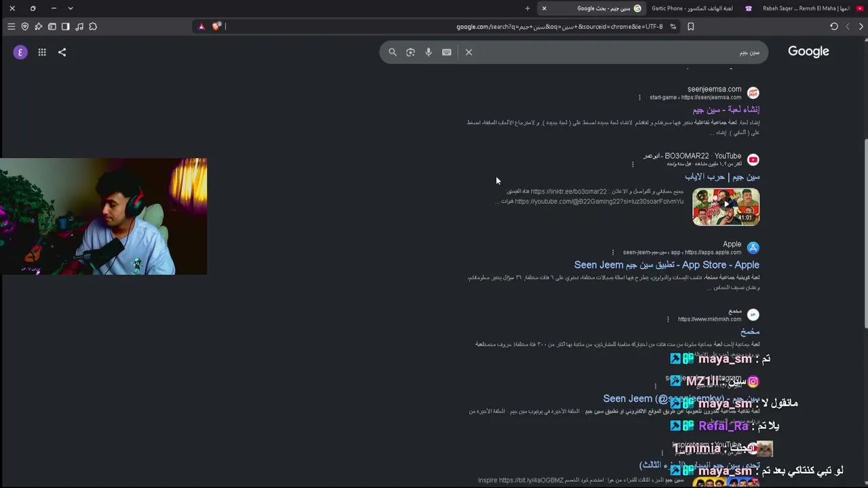Viewport: 868px width, 488px height.
Task: Close the Google search tab
Action: pyautogui.click(x=544, y=8)
